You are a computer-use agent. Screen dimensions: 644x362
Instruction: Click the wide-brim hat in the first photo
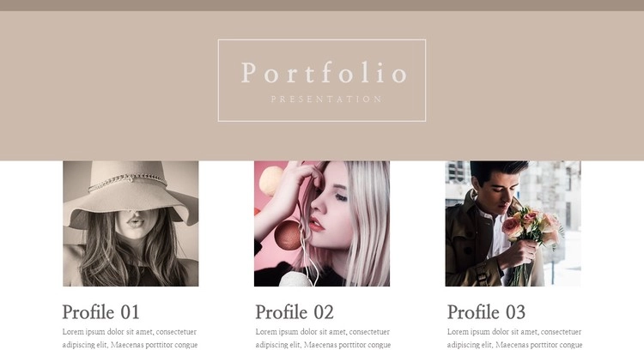[129, 184]
